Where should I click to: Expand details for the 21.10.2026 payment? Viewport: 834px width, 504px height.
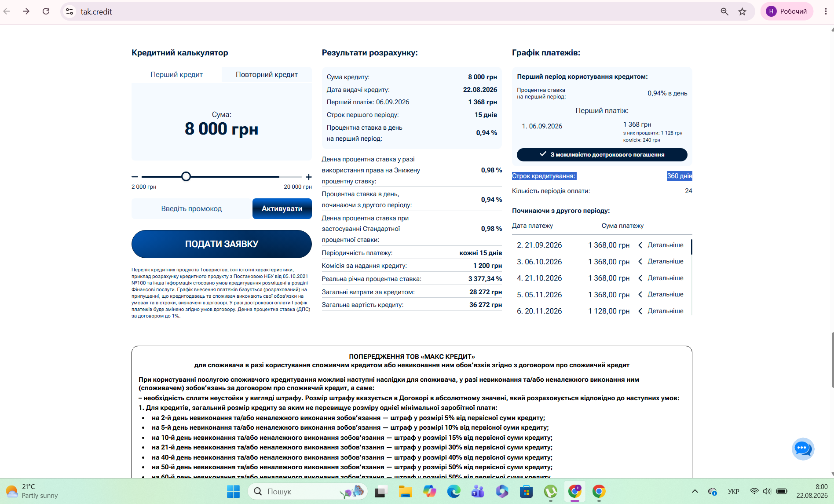661,278
